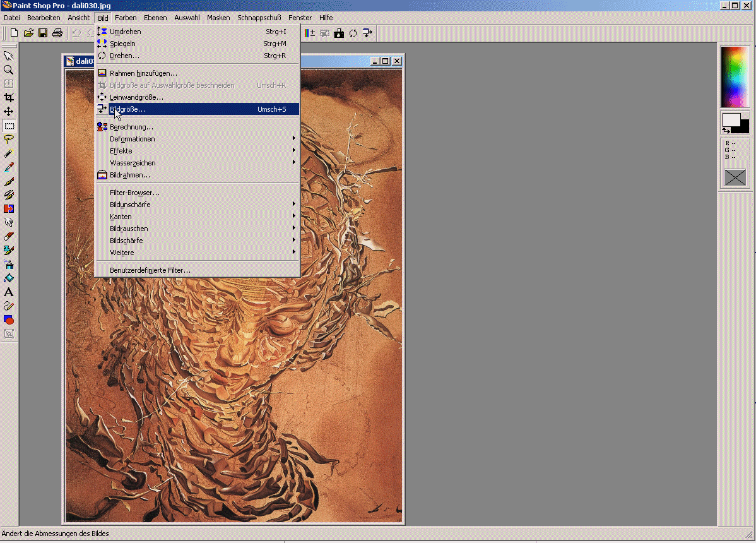This screenshot has width=756, height=543.
Task: Open the Fenster menu
Action: point(300,18)
